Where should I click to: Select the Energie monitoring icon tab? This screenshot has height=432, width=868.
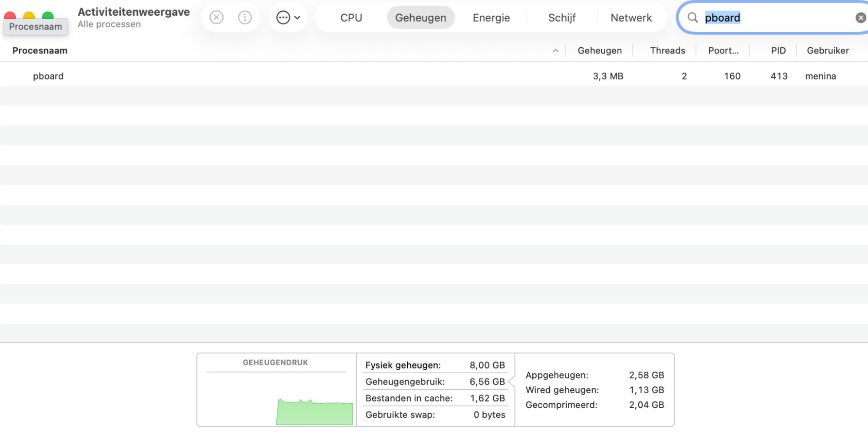491,18
